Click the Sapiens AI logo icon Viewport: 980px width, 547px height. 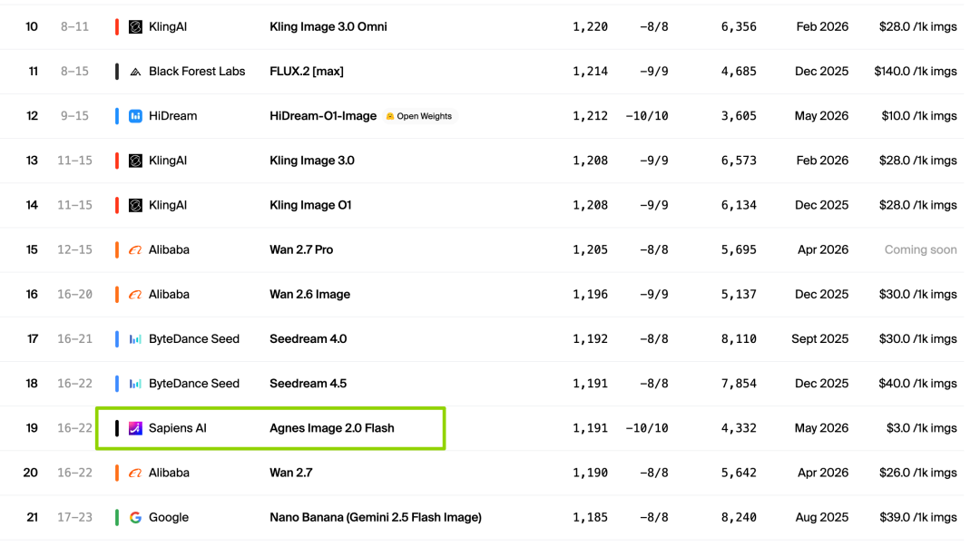(x=135, y=428)
